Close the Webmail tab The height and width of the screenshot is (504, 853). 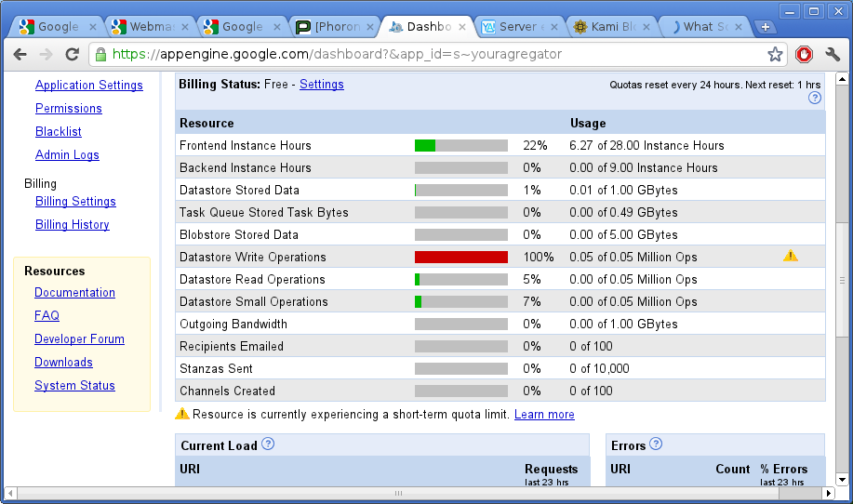click(x=185, y=27)
